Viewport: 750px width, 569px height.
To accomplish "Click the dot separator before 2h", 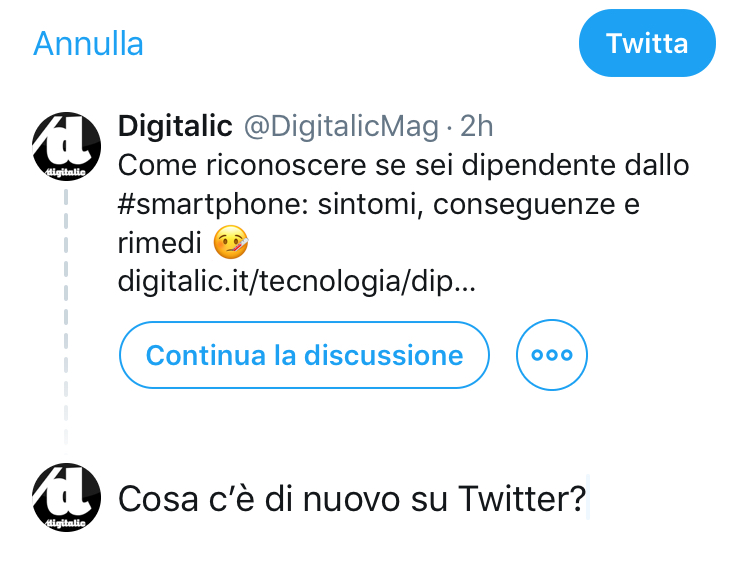I will (449, 127).
